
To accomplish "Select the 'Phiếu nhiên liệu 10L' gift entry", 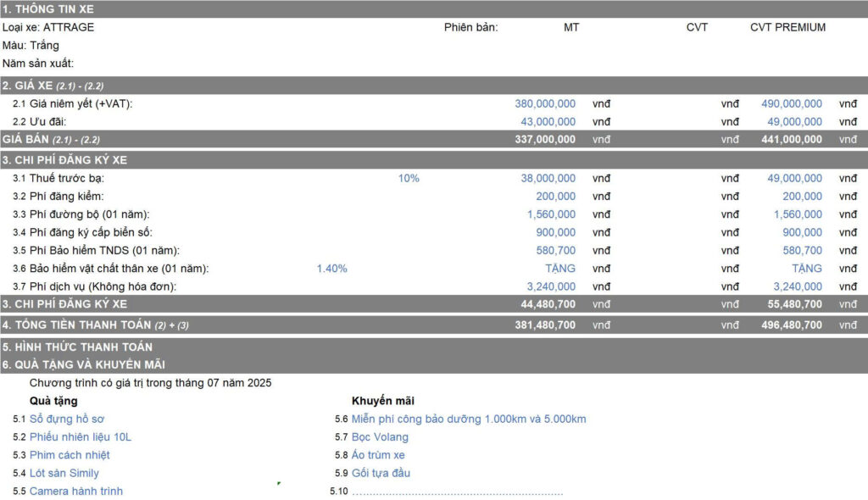I will [81, 437].
